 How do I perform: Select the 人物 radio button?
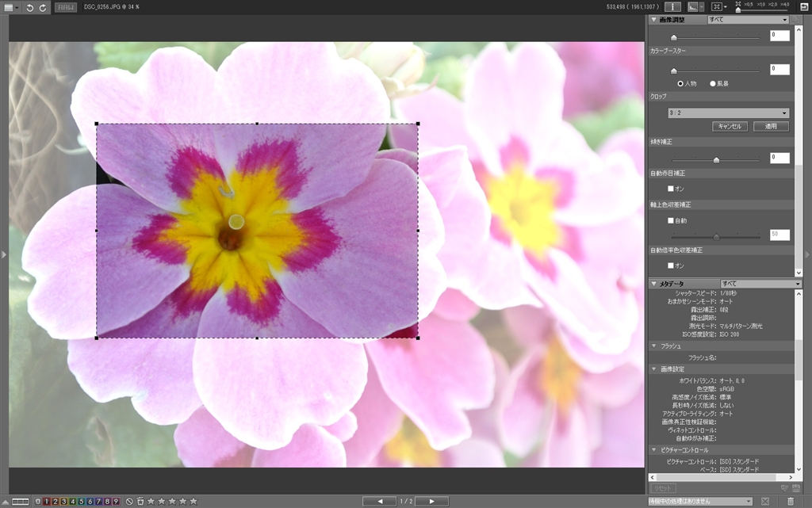click(680, 83)
